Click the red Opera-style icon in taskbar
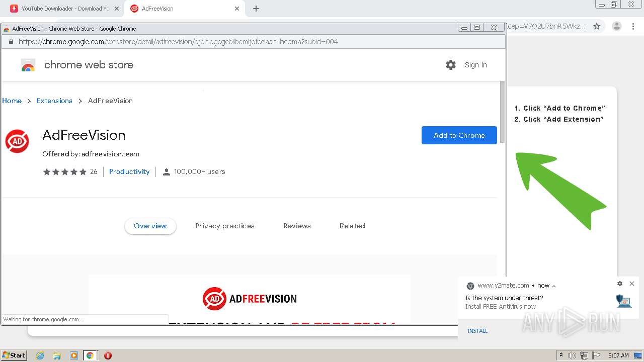This screenshot has width=644, height=362. (108, 355)
